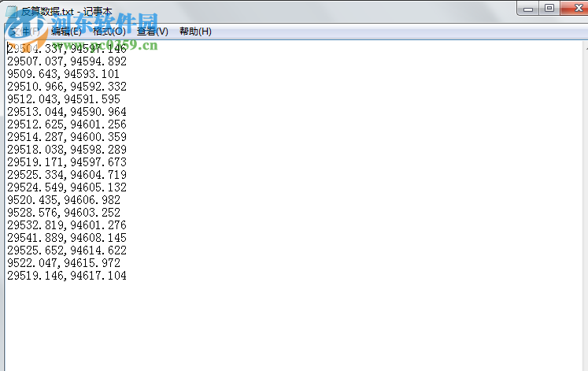Open the 格式(O) menu
Viewport: 588px width, 371px height.
pos(109,32)
